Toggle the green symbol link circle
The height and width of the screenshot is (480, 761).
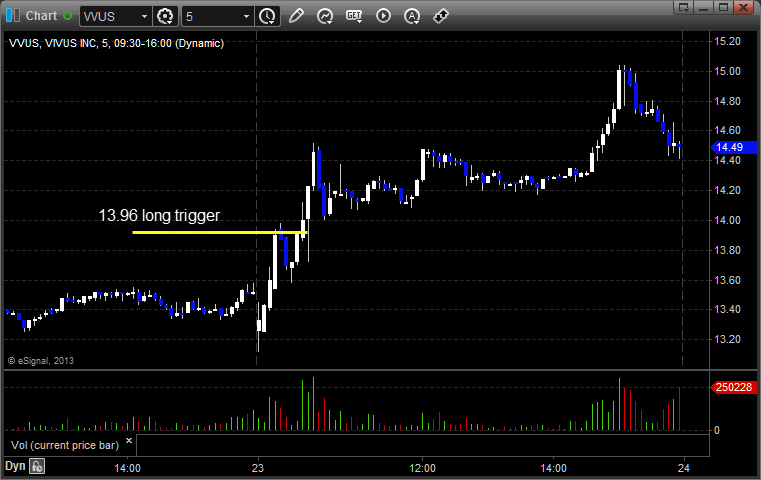67,16
